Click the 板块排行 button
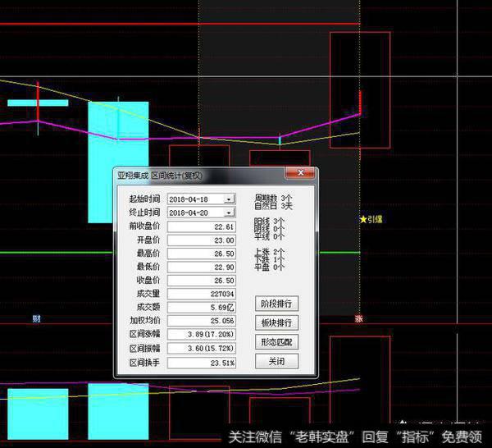This screenshot has height=448, width=492. tap(277, 322)
